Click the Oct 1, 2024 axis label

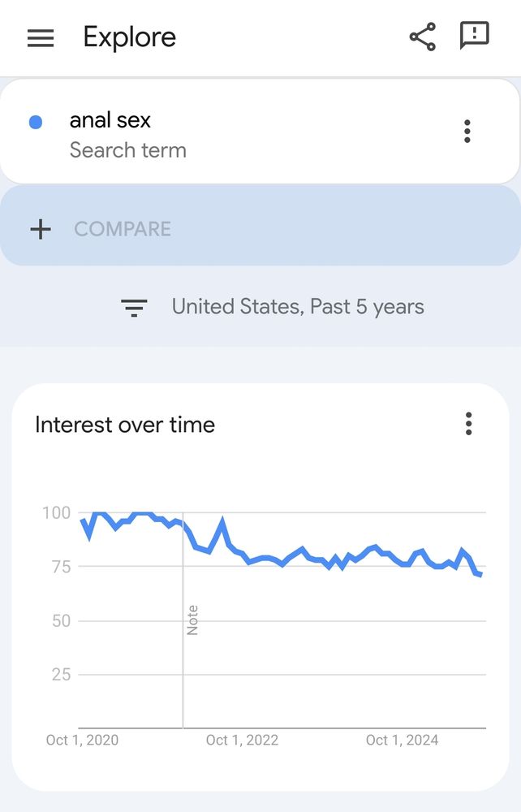(402, 740)
